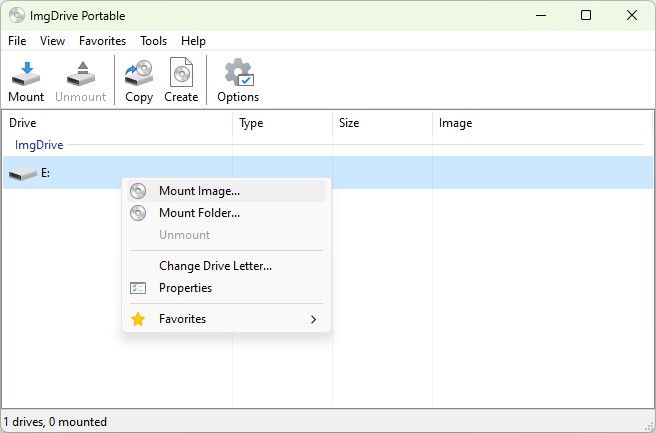This screenshot has height=433, width=656.
Task: Open the Help menu
Action: 193,41
